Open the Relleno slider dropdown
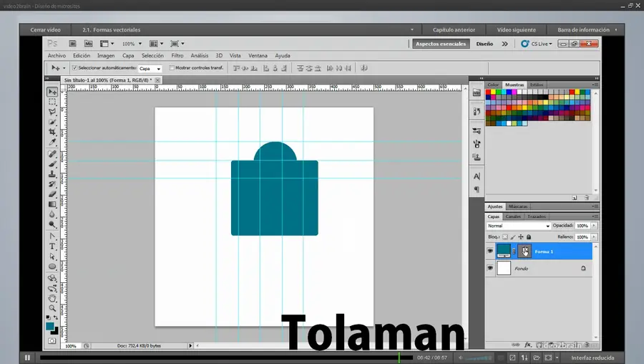 point(594,237)
